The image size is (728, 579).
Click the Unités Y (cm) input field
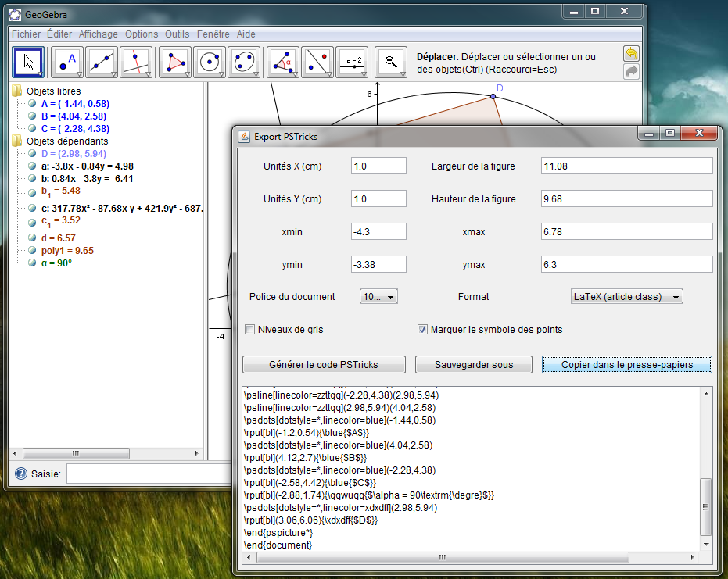pos(378,198)
